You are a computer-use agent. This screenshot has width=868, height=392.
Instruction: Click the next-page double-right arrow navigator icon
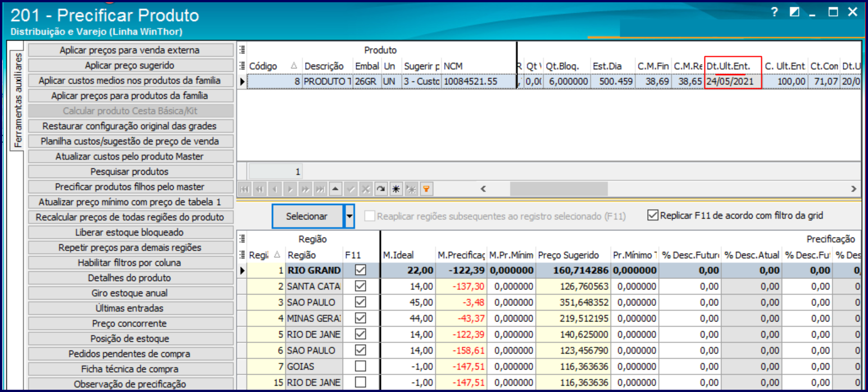(306, 189)
